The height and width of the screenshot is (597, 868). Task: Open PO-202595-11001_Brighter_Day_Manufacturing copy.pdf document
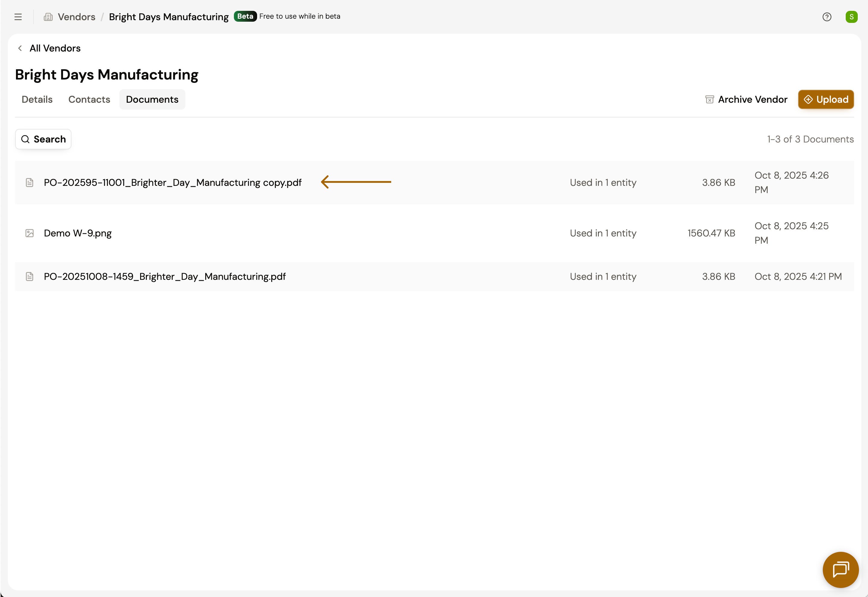click(x=173, y=183)
